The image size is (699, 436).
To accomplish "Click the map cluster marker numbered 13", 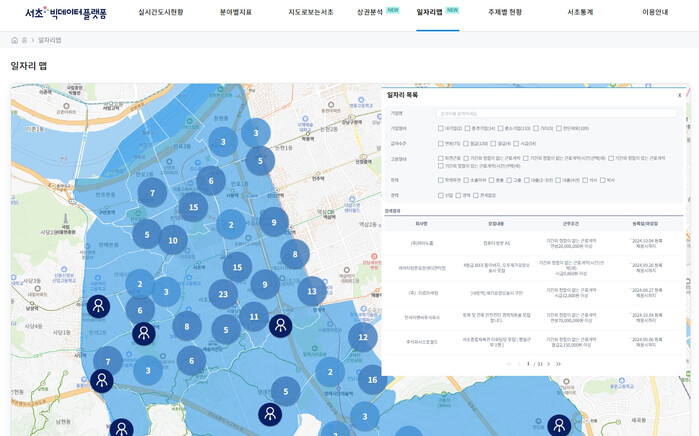I will pos(312,291).
